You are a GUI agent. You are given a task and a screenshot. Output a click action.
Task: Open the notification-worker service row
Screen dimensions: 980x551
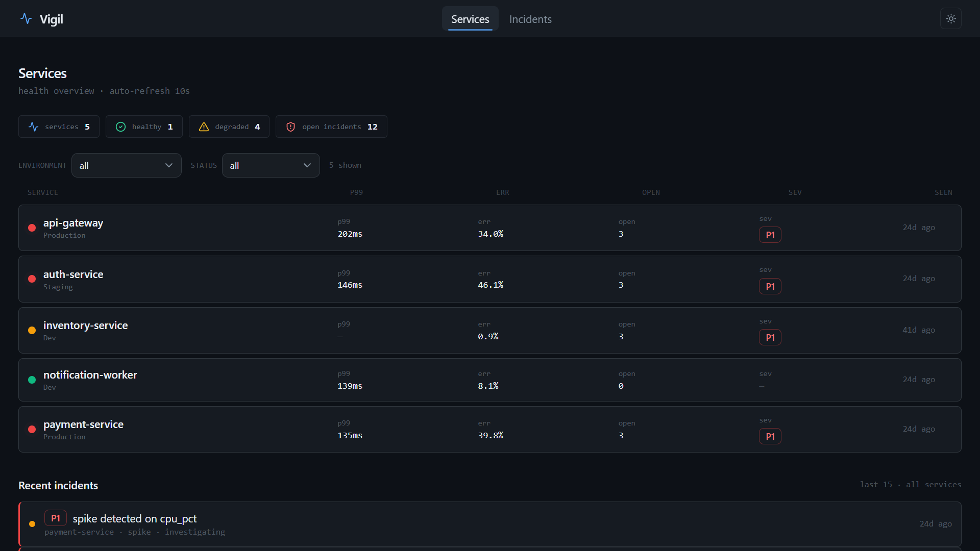click(x=490, y=380)
